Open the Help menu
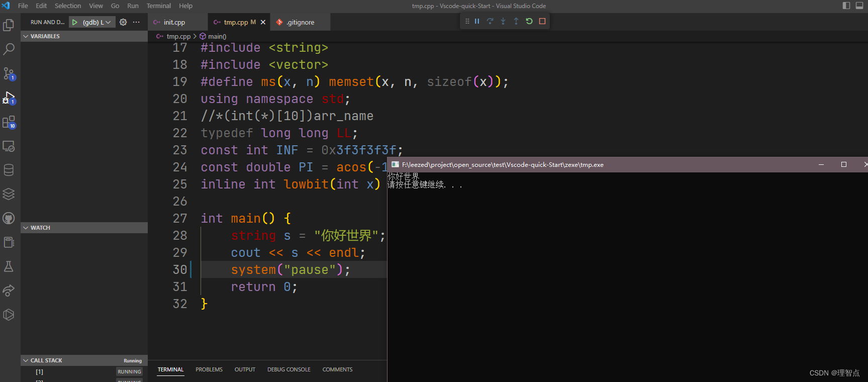The width and height of the screenshot is (868, 382). point(185,6)
